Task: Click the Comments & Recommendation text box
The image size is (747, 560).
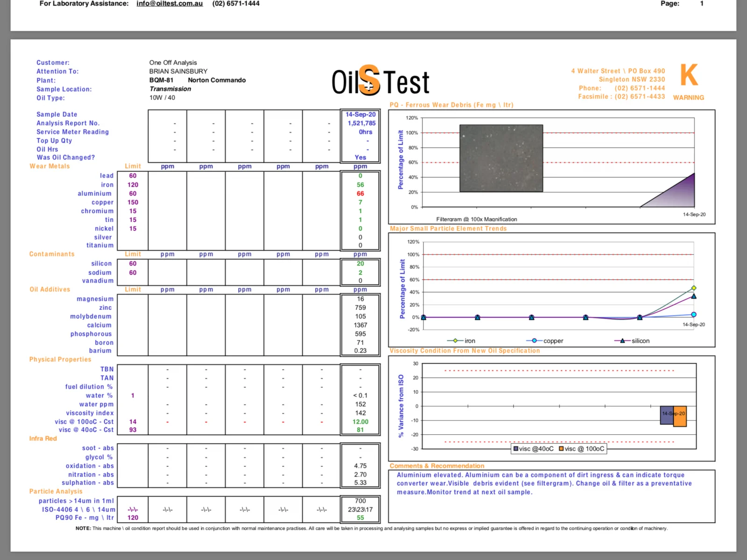Action: pyautogui.click(x=551, y=496)
